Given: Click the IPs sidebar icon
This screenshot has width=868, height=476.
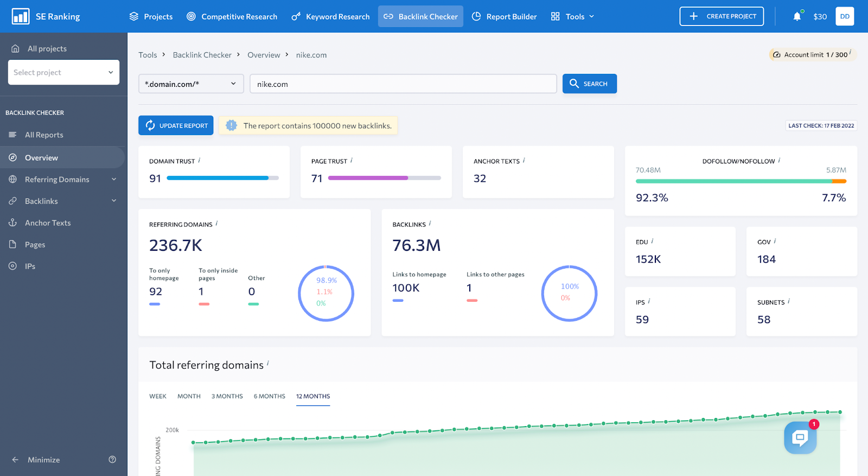Looking at the screenshot, I should [12, 266].
